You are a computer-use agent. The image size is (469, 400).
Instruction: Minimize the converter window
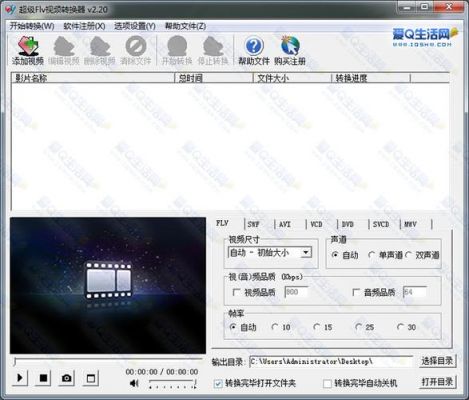tap(407, 7)
